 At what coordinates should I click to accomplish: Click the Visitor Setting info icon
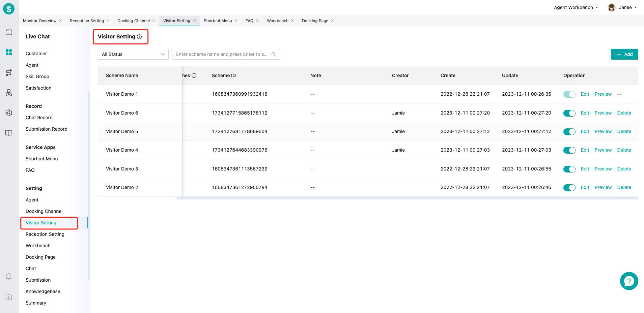[x=139, y=37]
